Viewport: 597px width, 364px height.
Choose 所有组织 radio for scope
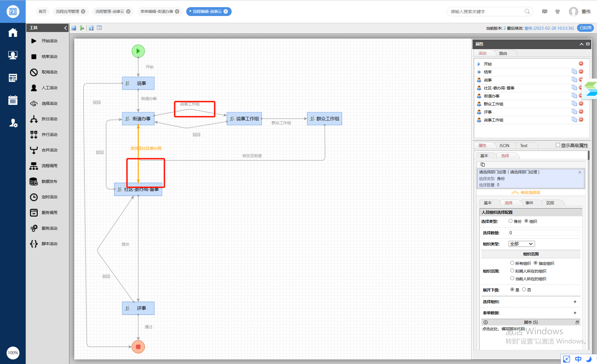[x=512, y=263]
